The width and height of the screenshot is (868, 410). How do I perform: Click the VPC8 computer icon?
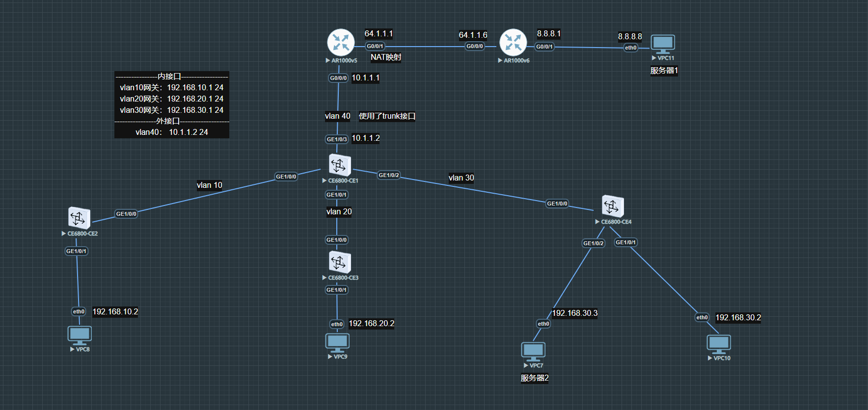point(80,335)
